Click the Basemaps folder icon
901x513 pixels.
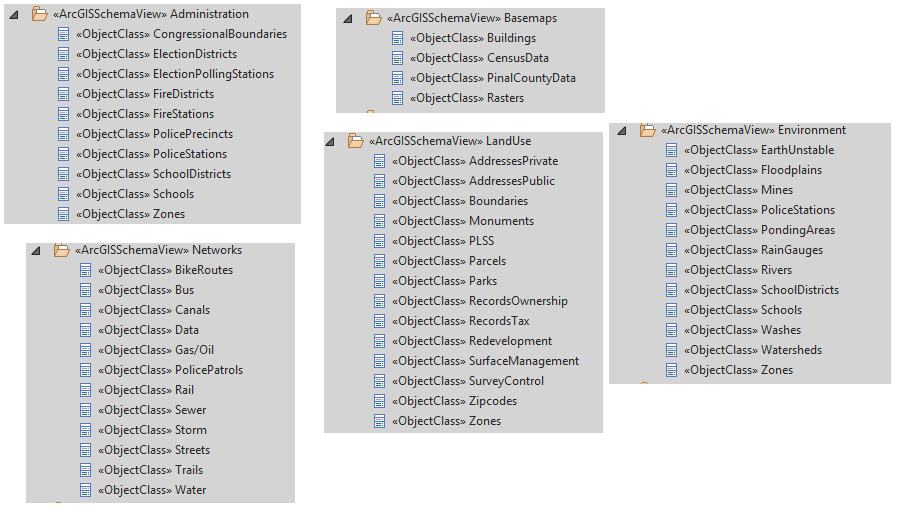click(x=374, y=18)
